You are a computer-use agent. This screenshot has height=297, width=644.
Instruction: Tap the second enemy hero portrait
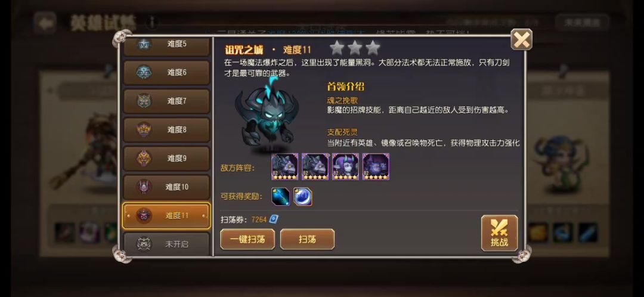tap(315, 167)
